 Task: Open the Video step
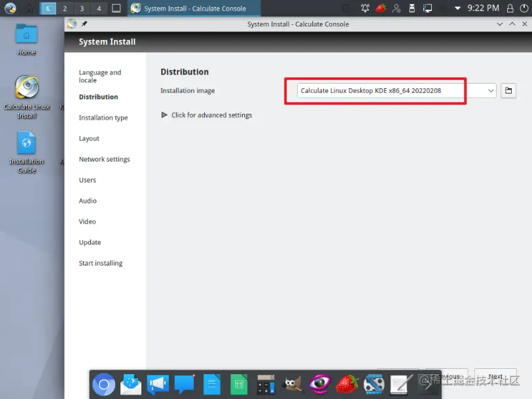tap(87, 221)
